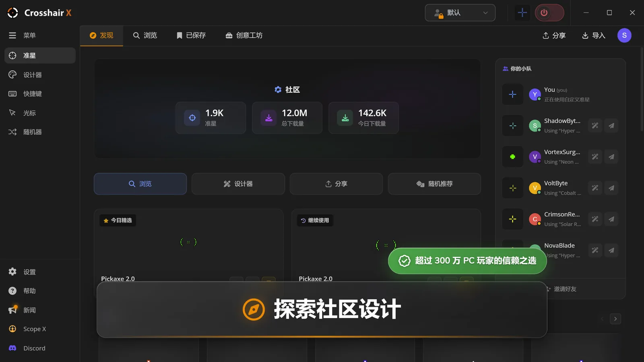Switch to the 发现 tab
The width and height of the screenshot is (644, 362).
[101, 35]
